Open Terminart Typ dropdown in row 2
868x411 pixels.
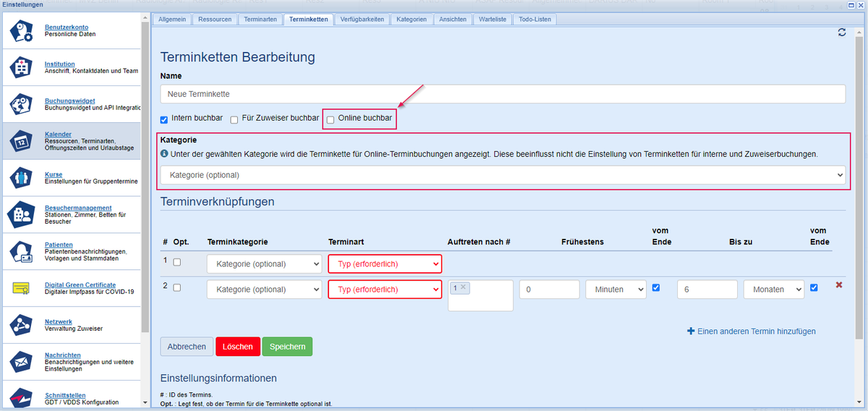(385, 289)
